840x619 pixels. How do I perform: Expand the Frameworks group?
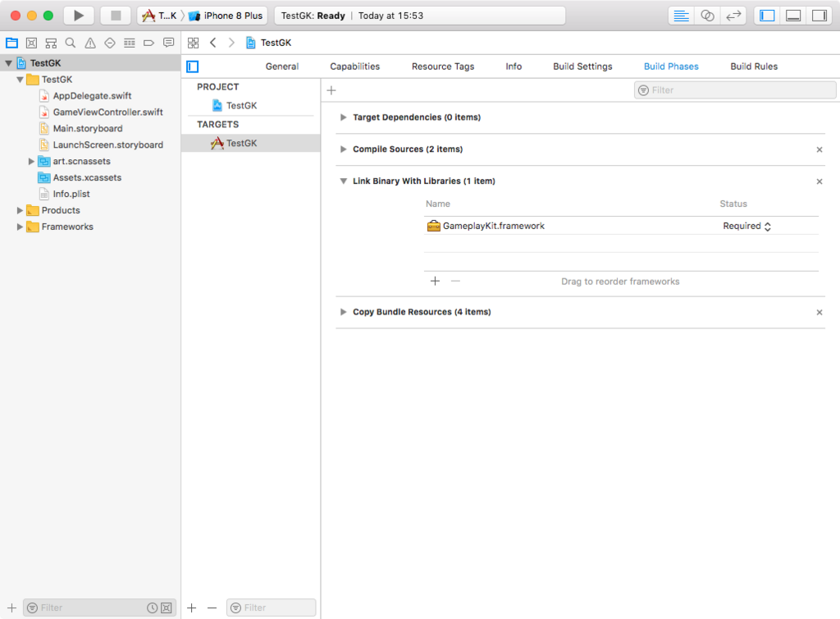point(20,227)
